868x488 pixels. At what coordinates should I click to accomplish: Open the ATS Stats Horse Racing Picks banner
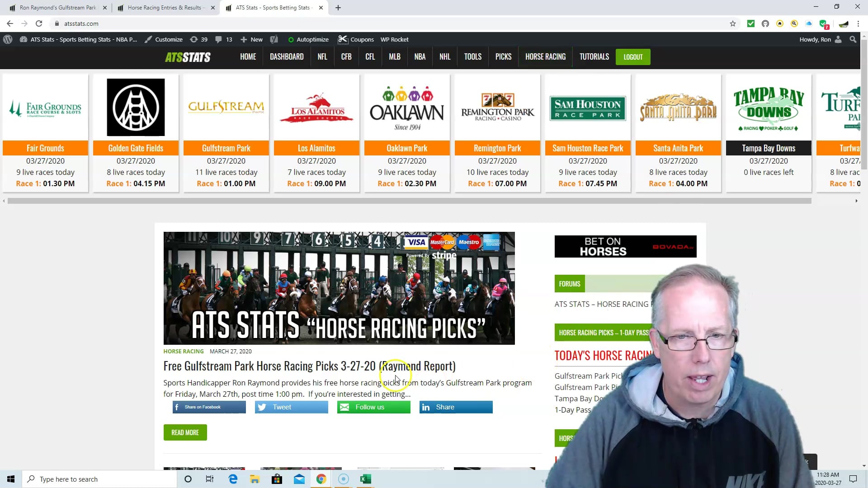[x=339, y=288]
